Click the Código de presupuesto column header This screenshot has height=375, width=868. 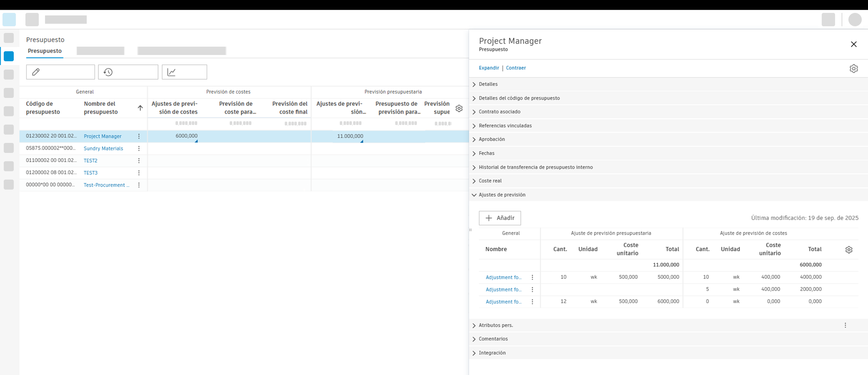(43, 108)
